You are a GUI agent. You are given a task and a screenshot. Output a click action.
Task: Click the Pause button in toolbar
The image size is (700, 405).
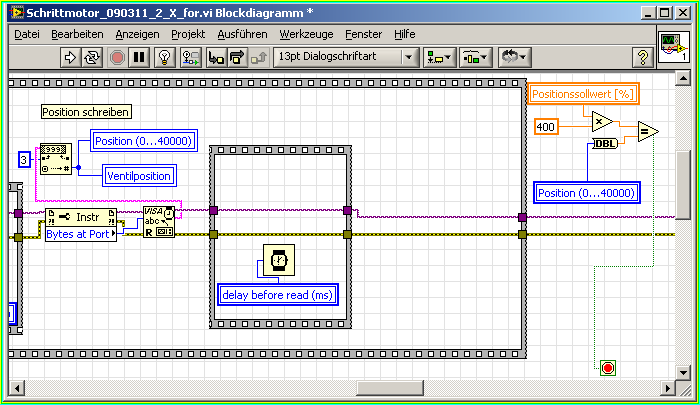point(139,57)
